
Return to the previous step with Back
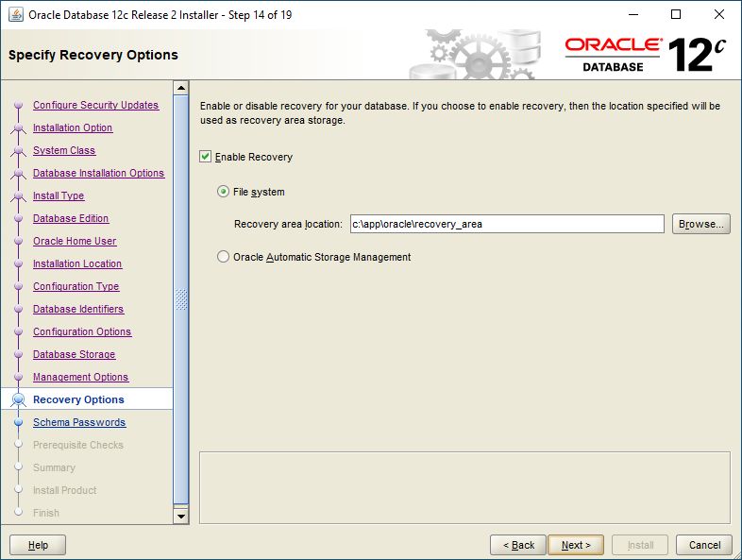click(518, 545)
